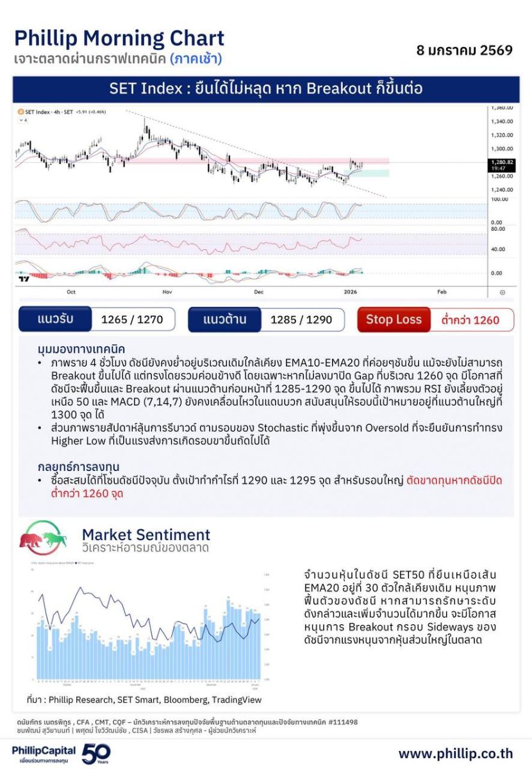Click the bull and bear Market Sentiment icon
The height and width of the screenshot is (769, 532).
(x=43, y=537)
